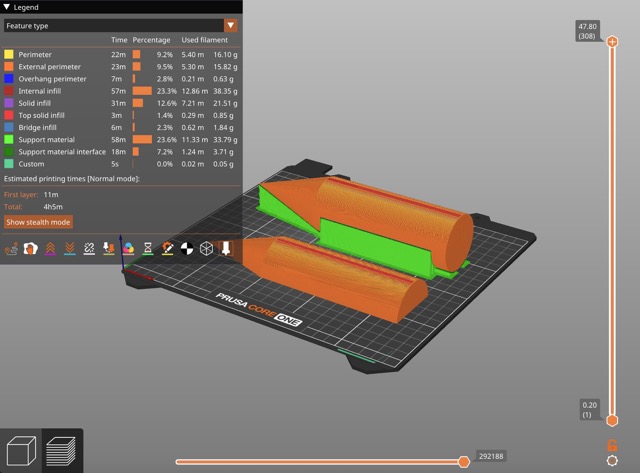The height and width of the screenshot is (473, 640).
Task: Toggle Internal infill feature visibility
Action: [x=9, y=91]
